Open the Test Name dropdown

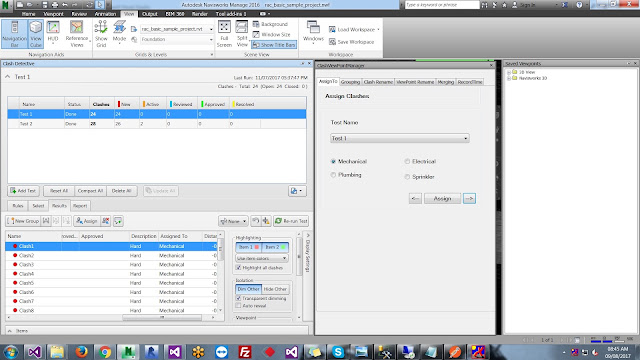coord(400,138)
